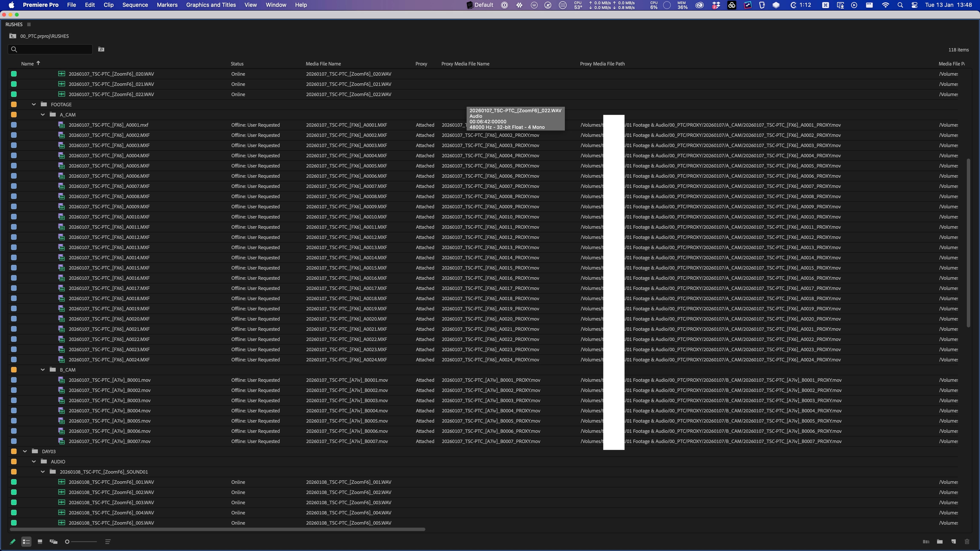This screenshot has height=551, width=980.
Task: Click the clip icon for A7iv B0007.mov
Action: pyautogui.click(x=61, y=441)
